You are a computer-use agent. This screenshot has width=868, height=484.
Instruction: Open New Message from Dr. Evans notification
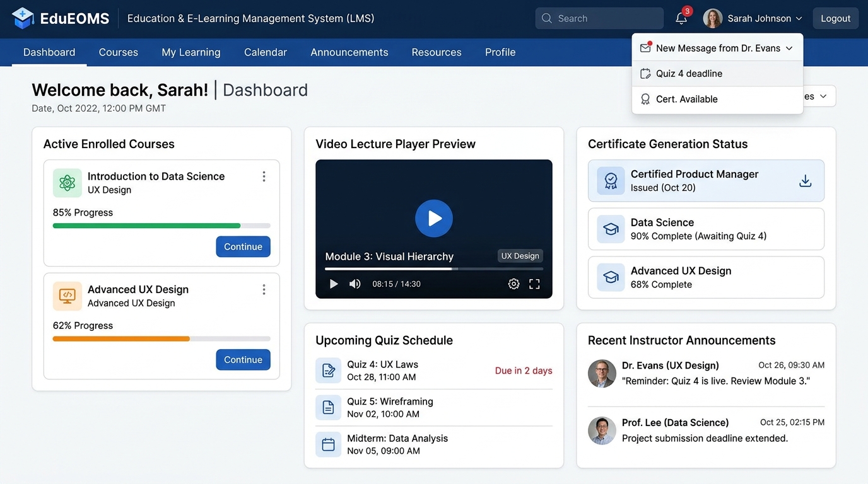tap(717, 48)
